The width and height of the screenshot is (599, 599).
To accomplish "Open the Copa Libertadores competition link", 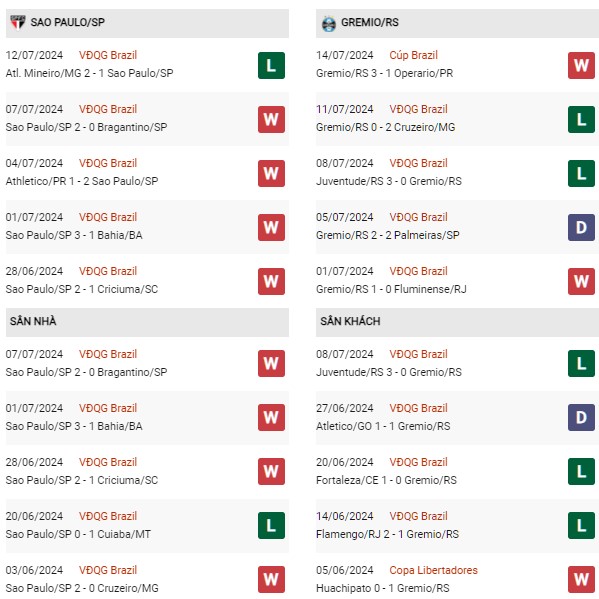I will point(434,570).
